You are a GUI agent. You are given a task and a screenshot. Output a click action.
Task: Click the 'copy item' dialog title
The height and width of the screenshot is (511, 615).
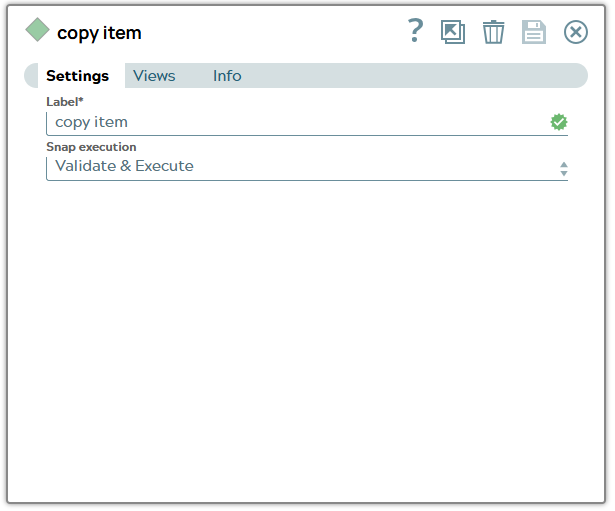coord(99,33)
